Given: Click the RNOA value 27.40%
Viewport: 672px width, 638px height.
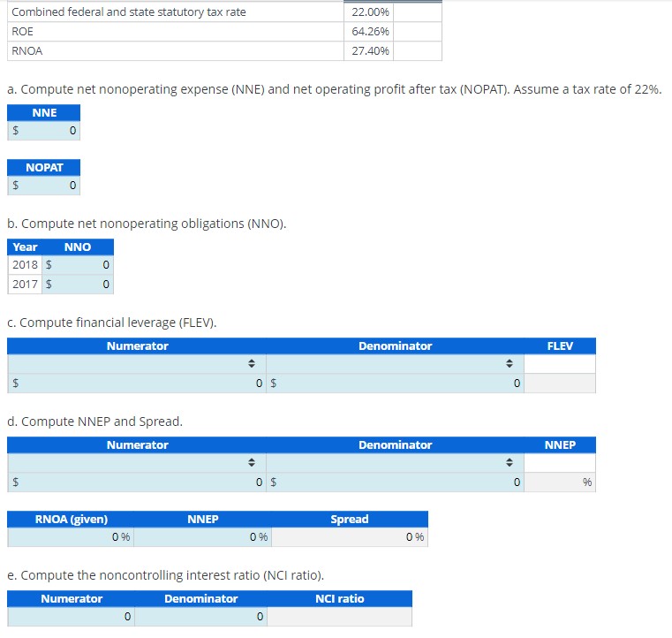Looking at the screenshot, I should (x=370, y=51).
